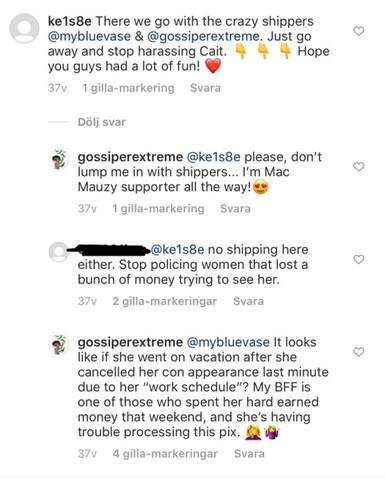Reply to Mac Mauzy comment via Svara
The width and height of the screenshot is (385, 480).
235,209
